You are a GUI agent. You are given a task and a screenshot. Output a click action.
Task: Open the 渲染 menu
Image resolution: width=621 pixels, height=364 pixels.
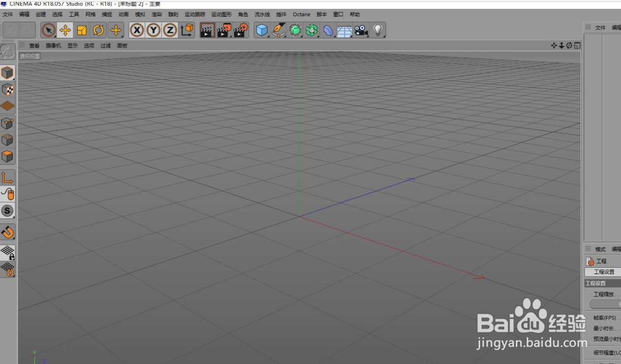click(157, 15)
